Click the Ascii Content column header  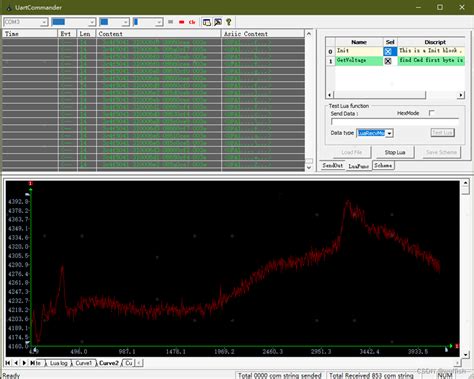pos(263,34)
